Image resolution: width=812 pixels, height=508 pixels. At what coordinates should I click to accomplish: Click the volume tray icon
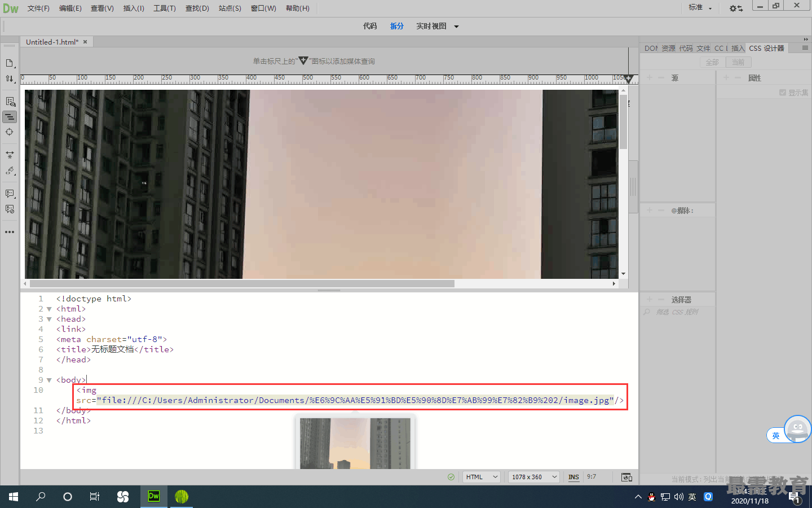(678, 497)
